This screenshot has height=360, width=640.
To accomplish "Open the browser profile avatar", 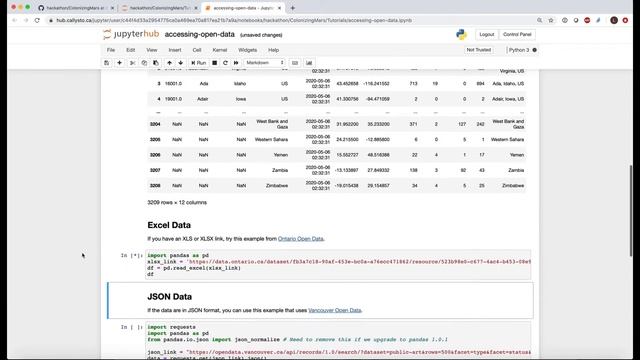I will (614, 20).
